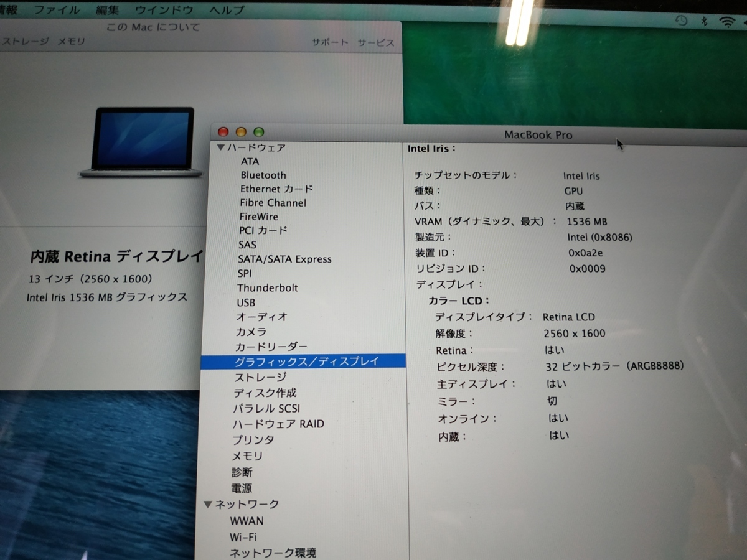
Task: Select WWAN under ネットワーク
Action: [x=247, y=521]
